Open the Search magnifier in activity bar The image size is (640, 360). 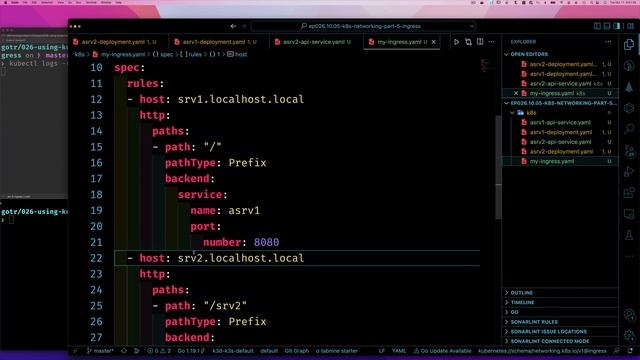point(629,129)
